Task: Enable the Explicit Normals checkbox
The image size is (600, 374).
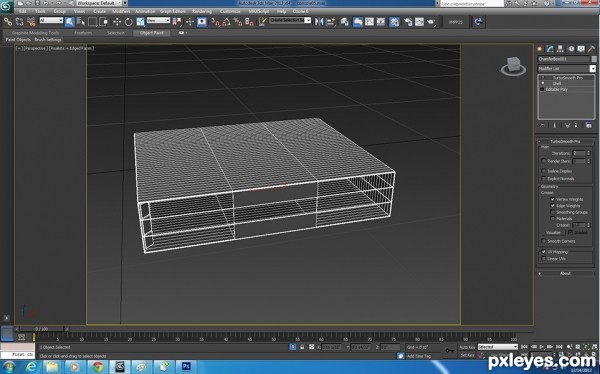Action: (x=543, y=179)
